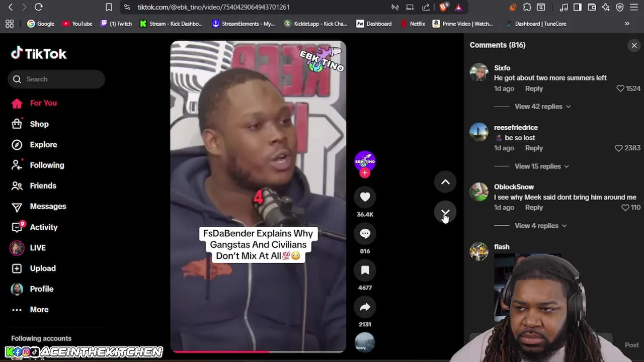Like the video with the heart icon
Image resolution: width=644 pixels, height=362 pixels.
point(365,197)
